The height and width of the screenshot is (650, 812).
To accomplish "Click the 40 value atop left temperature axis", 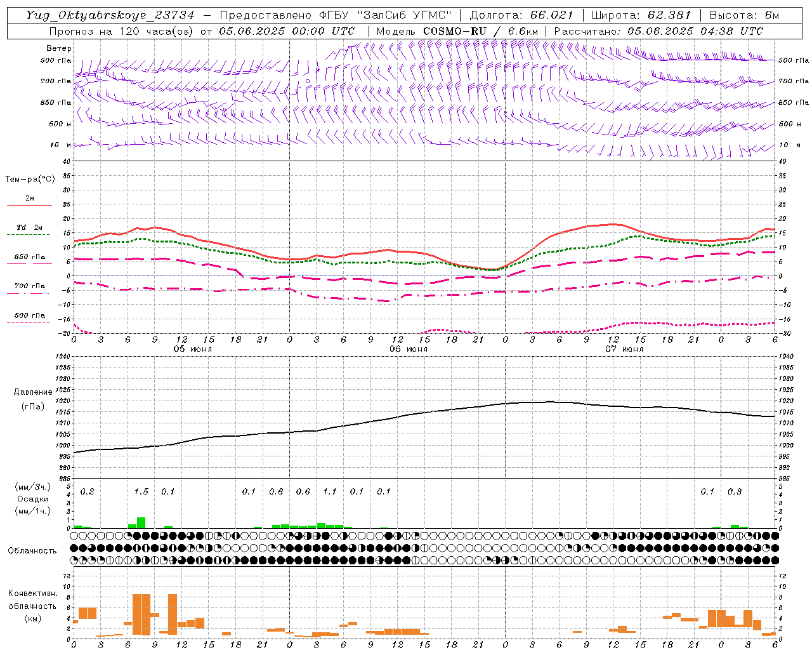I will pos(66,162).
